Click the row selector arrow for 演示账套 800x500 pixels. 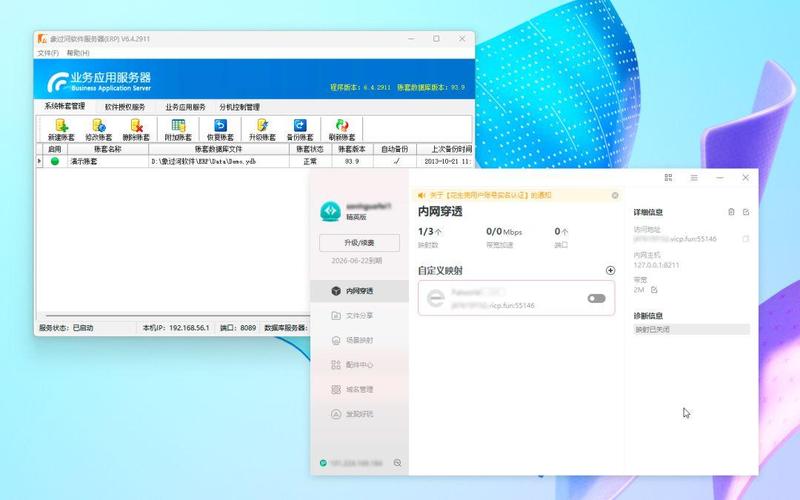(39, 161)
